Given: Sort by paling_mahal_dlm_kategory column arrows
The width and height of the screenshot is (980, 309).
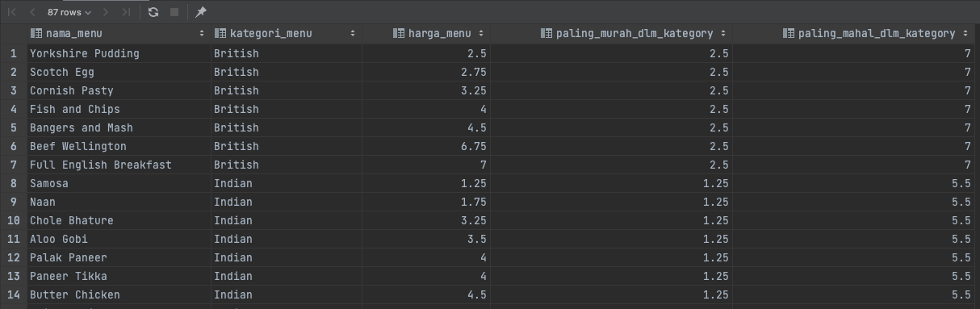Looking at the screenshot, I should click(965, 34).
